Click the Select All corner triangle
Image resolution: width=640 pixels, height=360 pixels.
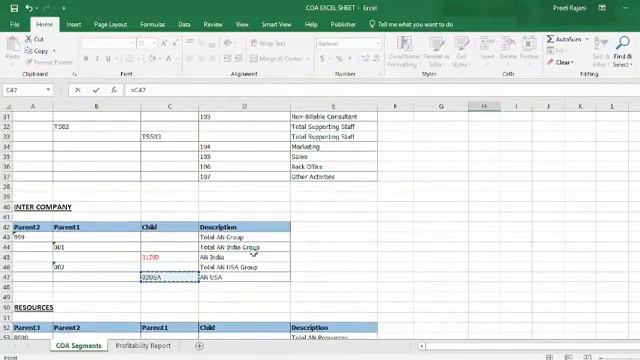8,107
